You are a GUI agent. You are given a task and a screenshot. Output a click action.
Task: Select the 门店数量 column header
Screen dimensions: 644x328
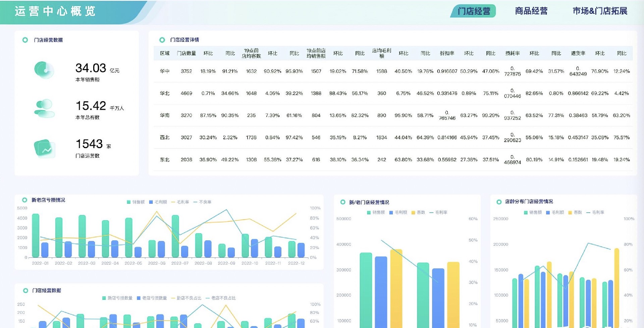(186, 53)
